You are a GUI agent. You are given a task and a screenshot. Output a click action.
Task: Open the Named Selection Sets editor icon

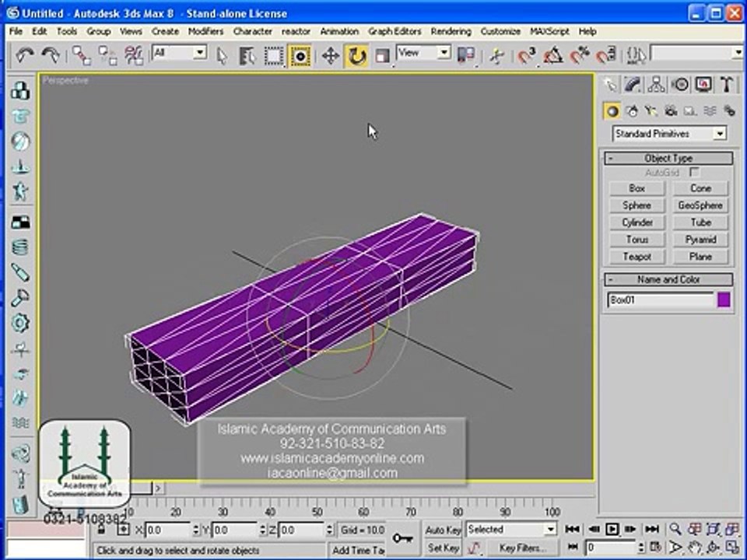(x=636, y=55)
